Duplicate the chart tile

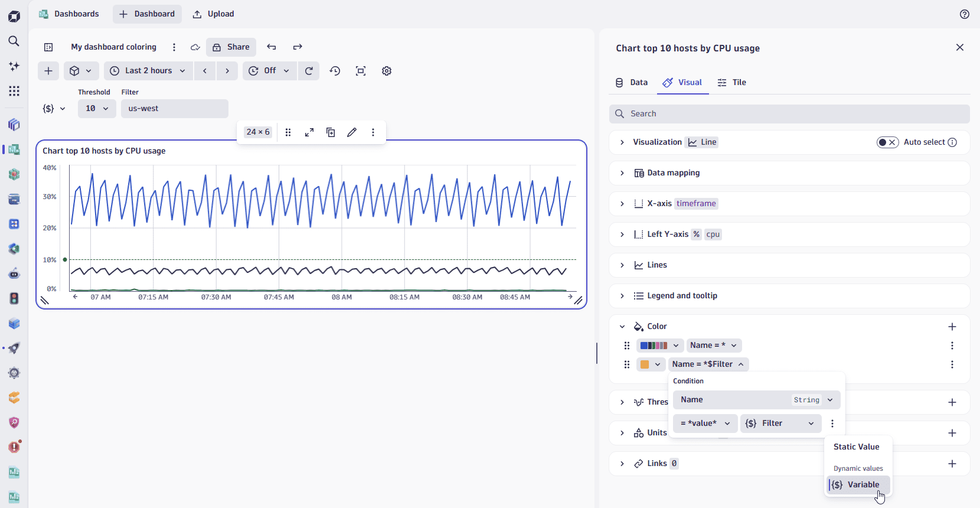(331, 132)
